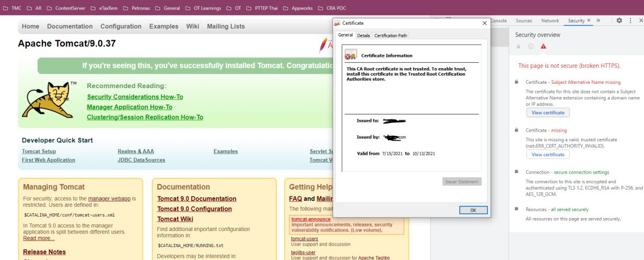Open the TMC bookmarks folder
Viewport: 644px width, 260px height.
pyautogui.click(x=12, y=8)
